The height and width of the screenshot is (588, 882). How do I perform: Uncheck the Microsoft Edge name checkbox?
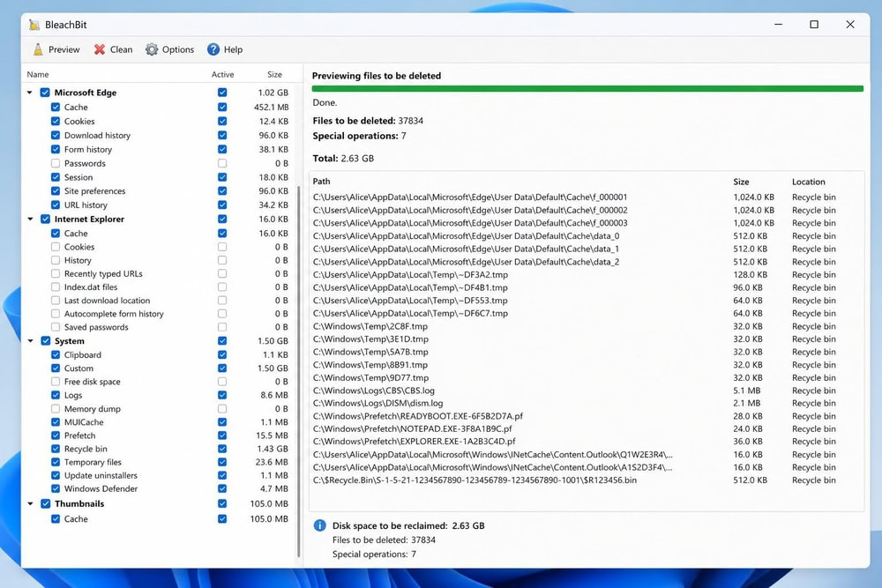(45, 93)
